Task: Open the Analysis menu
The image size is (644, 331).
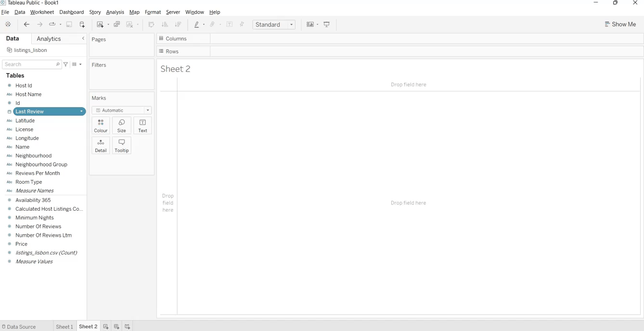Action: point(115,12)
